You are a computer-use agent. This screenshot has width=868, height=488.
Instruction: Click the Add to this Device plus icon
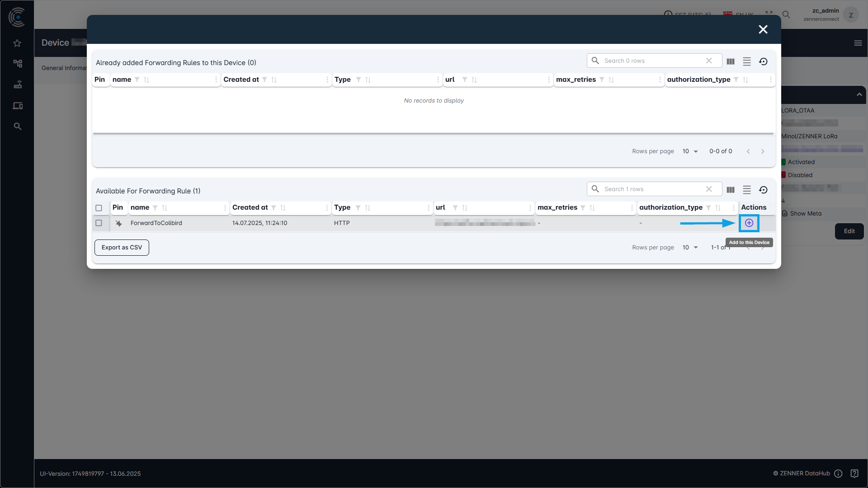pyautogui.click(x=749, y=223)
